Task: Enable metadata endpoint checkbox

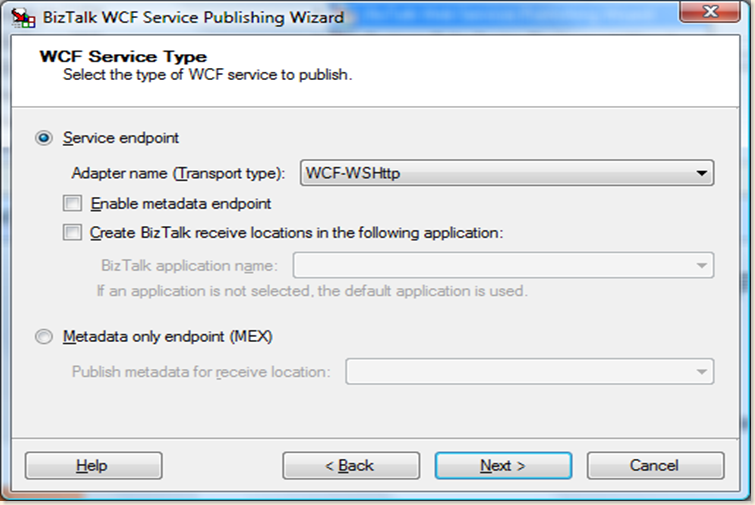Action: pos(72,204)
